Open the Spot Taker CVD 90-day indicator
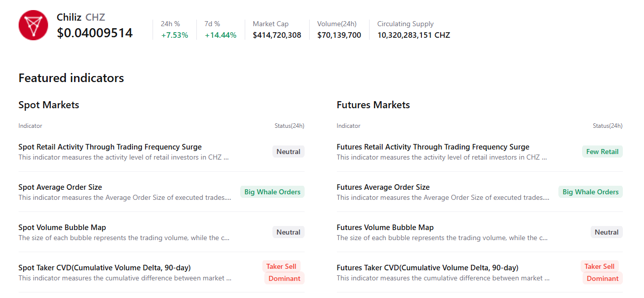Image resolution: width=644 pixels, height=298 pixels. click(x=104, y=268)
